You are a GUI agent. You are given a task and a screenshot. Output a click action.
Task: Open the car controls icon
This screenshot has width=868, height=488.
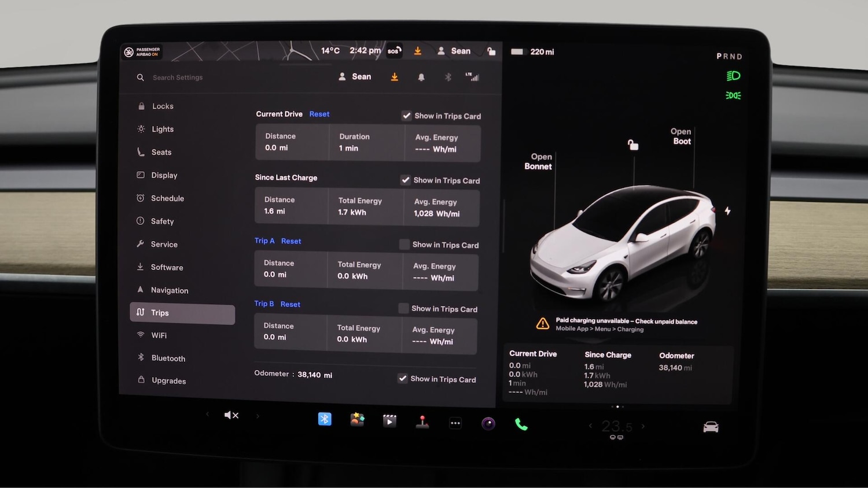click(x=711, y=427)
